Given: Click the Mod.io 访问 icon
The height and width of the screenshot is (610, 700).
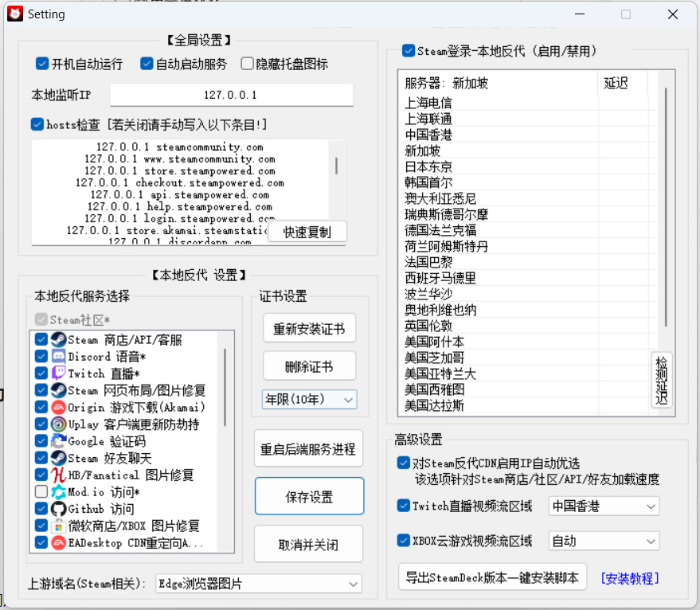Looking at the screenshot, I should click(58, 492).
